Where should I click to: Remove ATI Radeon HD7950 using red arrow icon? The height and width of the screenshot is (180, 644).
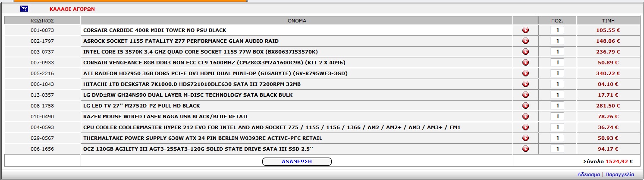(x=525, y=73)
